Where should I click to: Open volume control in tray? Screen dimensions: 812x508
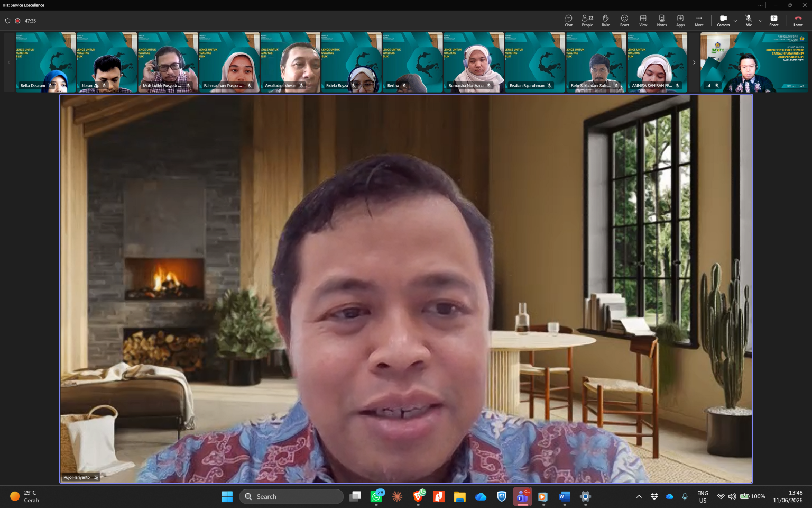(x=732, y=496)
